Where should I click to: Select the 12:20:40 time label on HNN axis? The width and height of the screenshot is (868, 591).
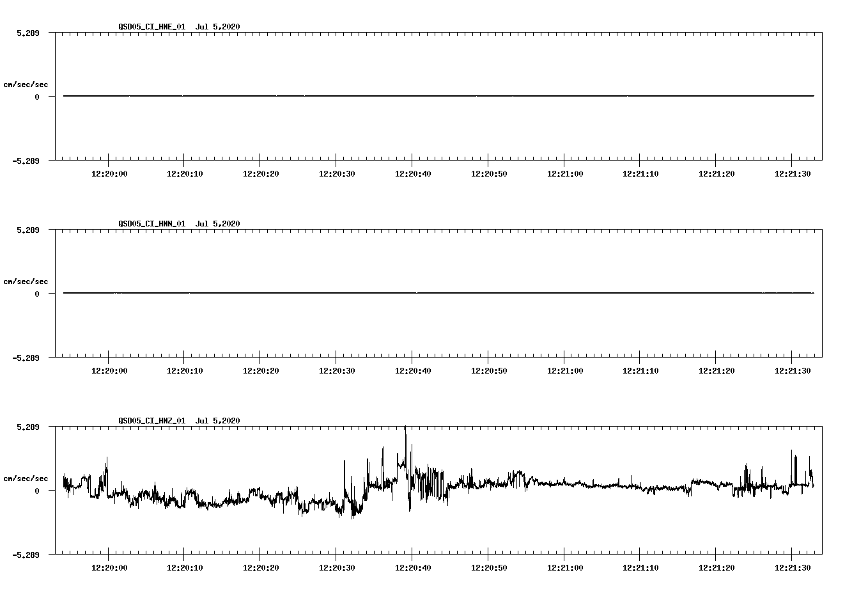point(413,370)
